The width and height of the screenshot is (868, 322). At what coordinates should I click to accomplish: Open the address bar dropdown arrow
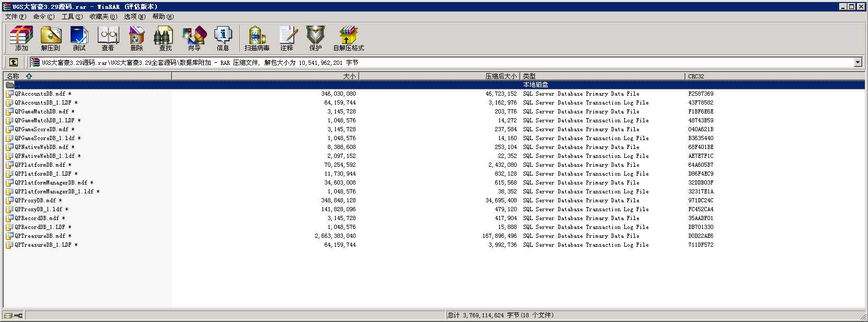(x=858, y=62)
